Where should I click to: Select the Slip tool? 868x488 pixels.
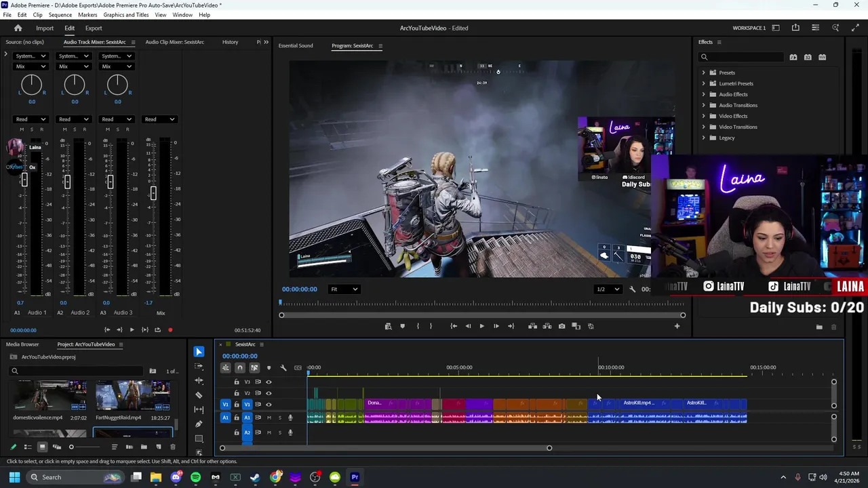tap(199, 409)
